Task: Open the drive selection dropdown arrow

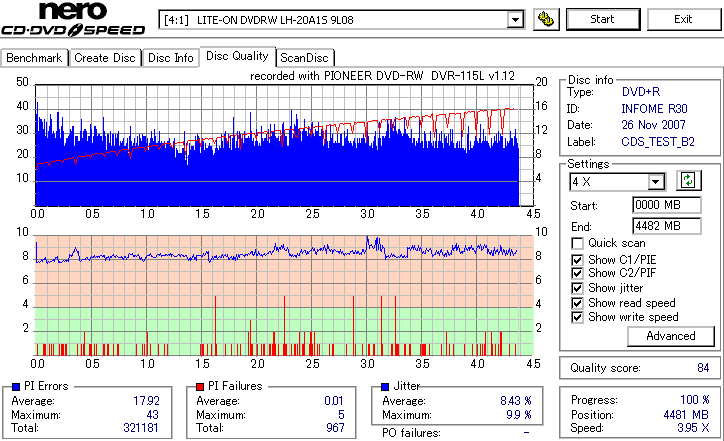Action: (x=515, y=20)
